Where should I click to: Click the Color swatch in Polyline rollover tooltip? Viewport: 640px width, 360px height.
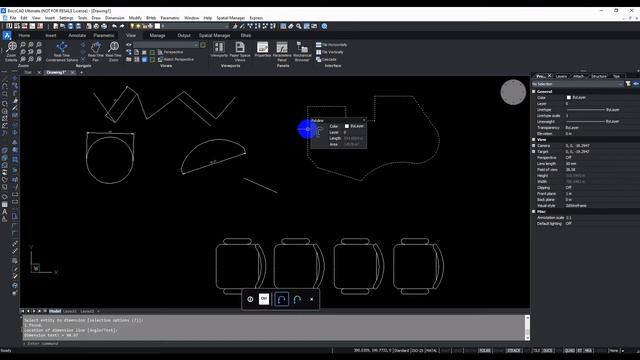point(347,126)
